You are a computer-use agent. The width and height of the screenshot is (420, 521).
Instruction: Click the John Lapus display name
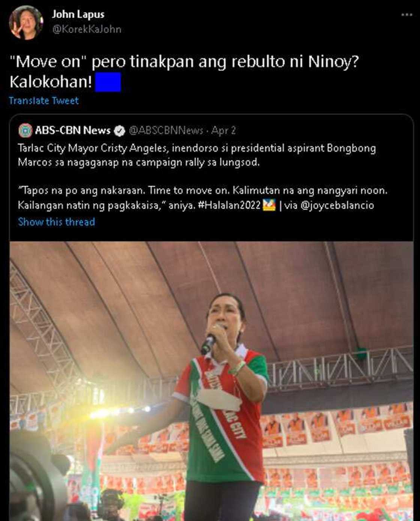coord(78,14)
